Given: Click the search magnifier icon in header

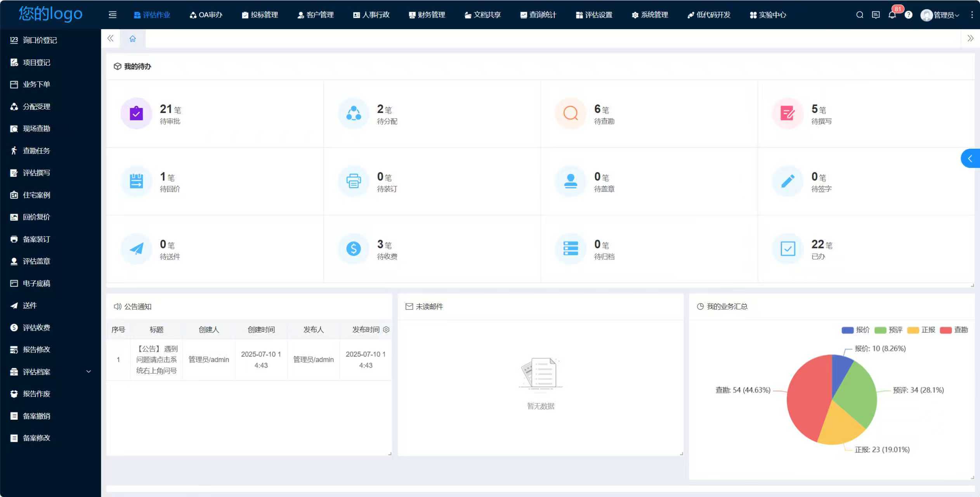Looking at the screenshot, I should coord(860,15).
